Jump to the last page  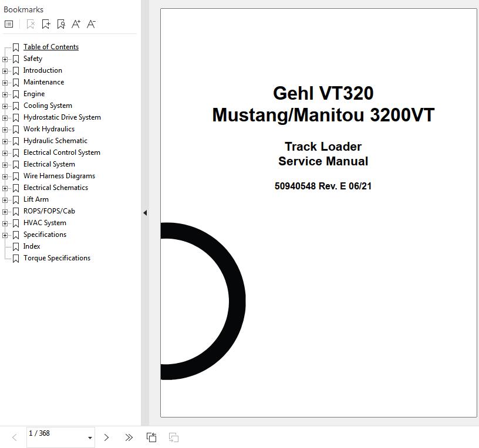(129, 437)
